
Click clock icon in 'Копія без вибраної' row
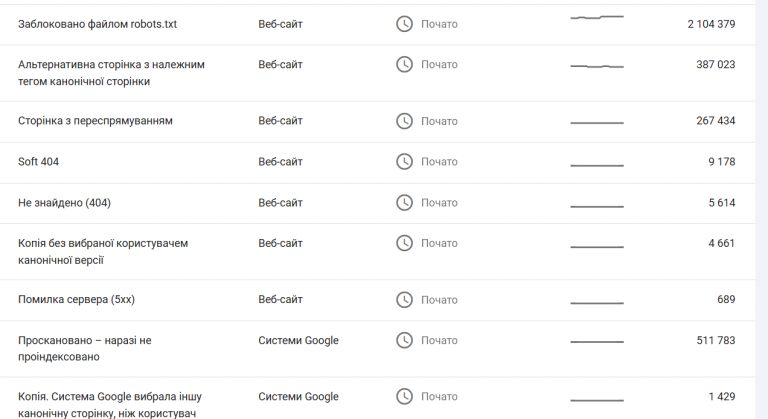point(404,243)
